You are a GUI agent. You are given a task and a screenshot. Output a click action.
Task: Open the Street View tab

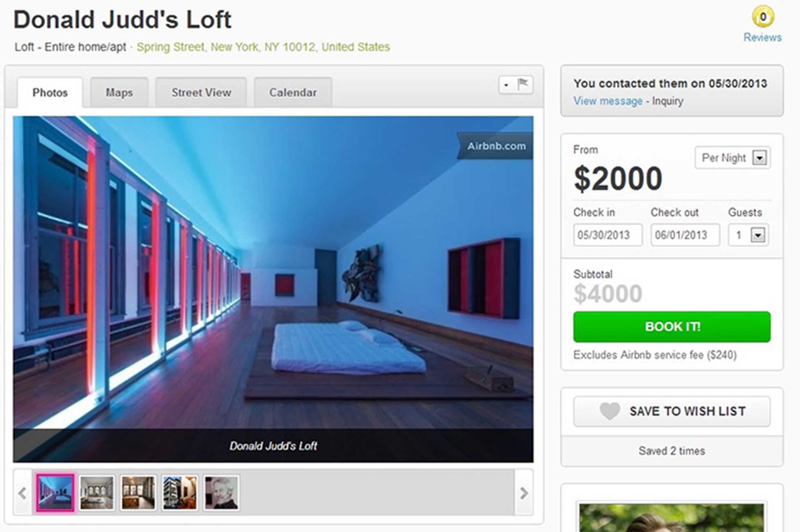(x=201, y=93)
